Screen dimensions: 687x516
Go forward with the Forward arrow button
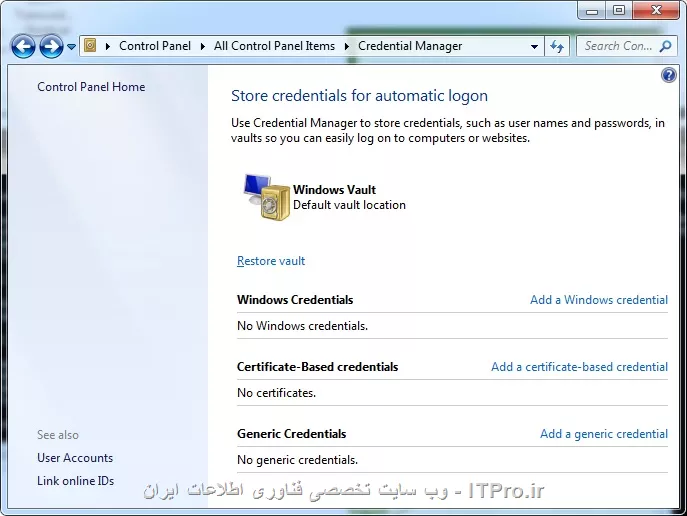point(51,46)
